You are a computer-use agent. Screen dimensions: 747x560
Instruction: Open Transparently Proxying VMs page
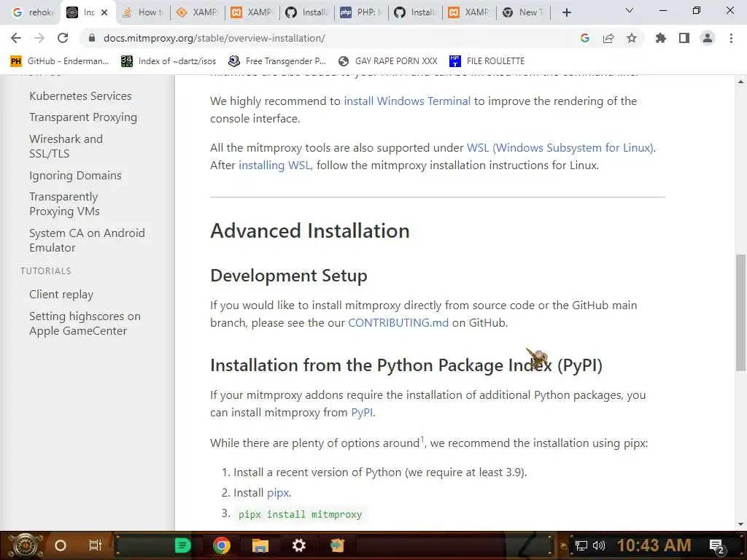click(64, 204)
